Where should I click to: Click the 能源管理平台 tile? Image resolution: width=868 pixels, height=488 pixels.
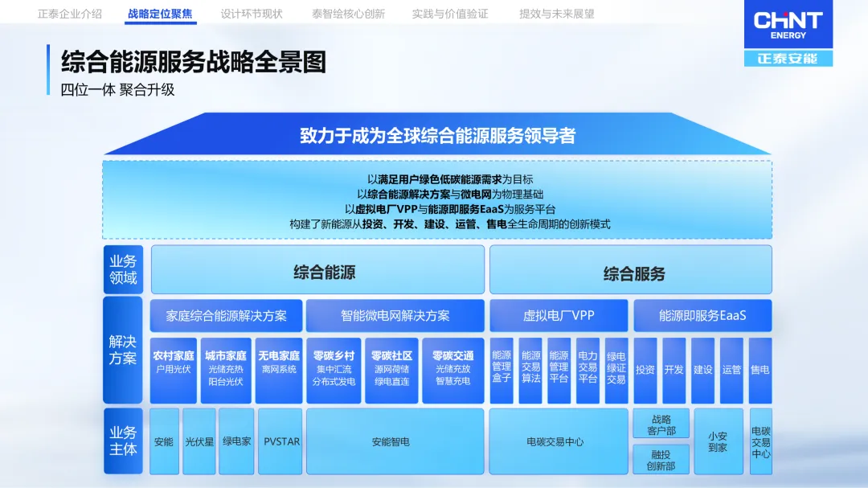coord(559,371)
